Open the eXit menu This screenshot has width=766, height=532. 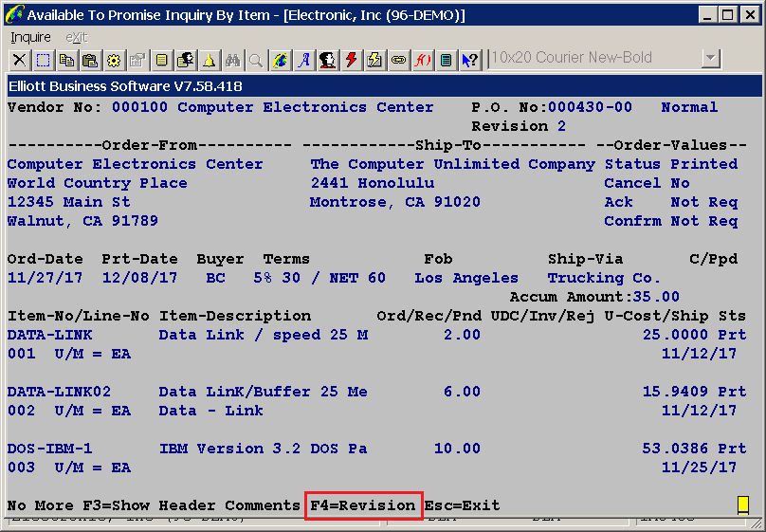tap(76, 37)
